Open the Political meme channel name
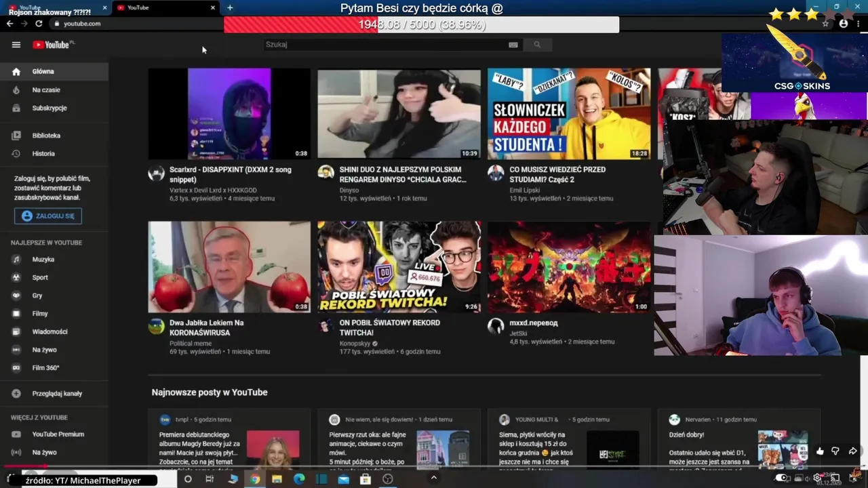The image size is (868, 488). tap(191, 344)
